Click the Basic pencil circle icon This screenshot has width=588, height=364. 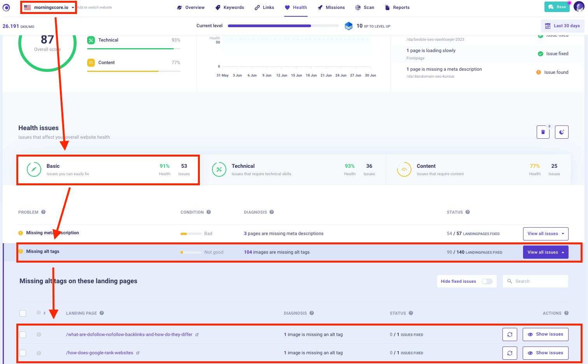click(x=34, y=169)
